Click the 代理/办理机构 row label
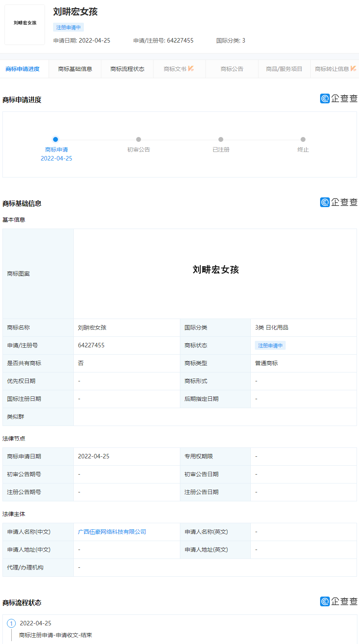359x644 pixels. (x=25, y=567)
